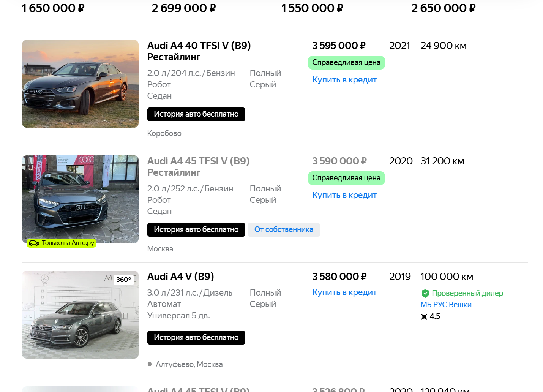543x392 pixels.
Task: Click Купить в кредит for 3 590 000 ₽ car
Action: tap(344, 195)
